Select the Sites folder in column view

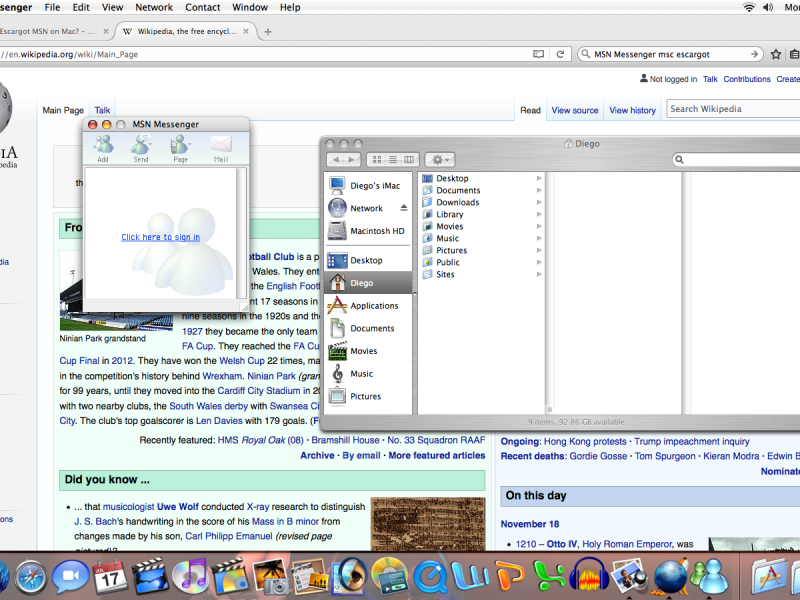pos(482,274)
